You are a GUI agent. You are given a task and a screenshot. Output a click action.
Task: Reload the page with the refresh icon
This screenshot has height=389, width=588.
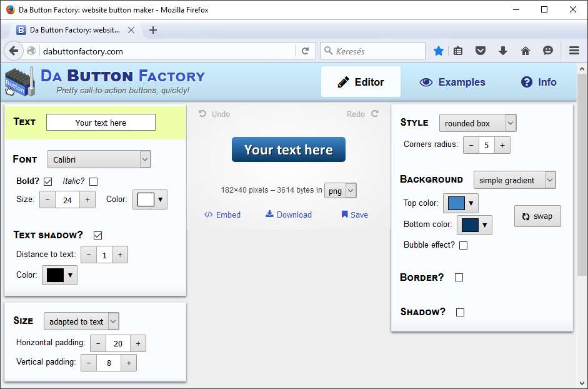pos(306,51)
